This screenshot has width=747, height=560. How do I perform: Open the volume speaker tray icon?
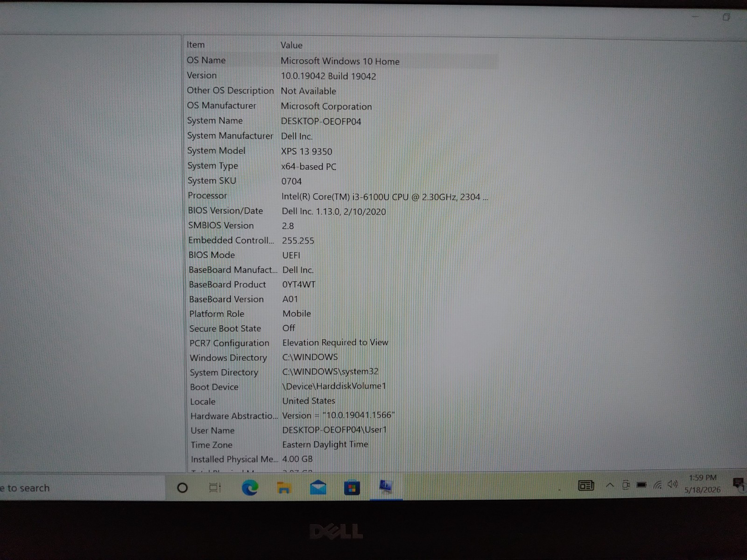click(x=672, y=484)
